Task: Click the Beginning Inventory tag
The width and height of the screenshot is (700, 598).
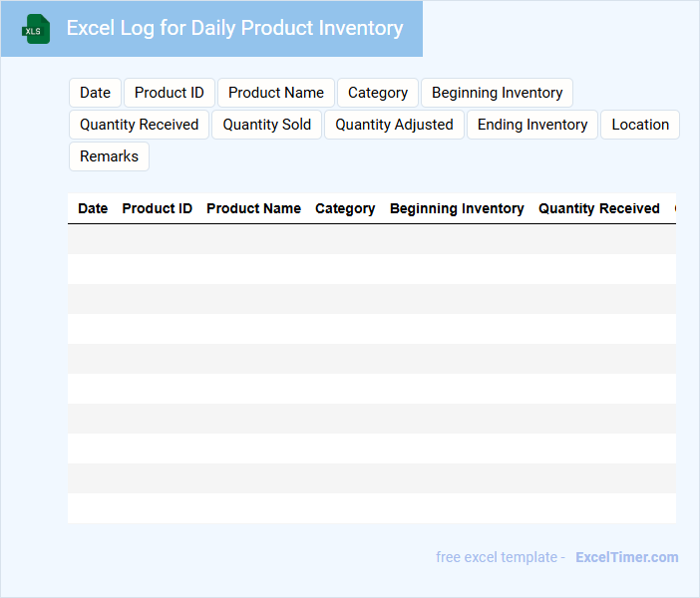Action: pos(497,93)
